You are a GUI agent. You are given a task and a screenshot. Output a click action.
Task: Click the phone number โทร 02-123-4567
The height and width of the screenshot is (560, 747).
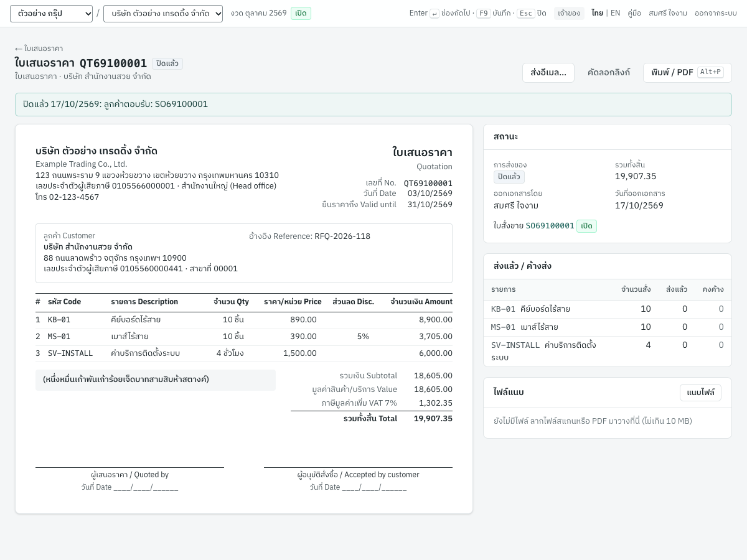tap(67, 197)
